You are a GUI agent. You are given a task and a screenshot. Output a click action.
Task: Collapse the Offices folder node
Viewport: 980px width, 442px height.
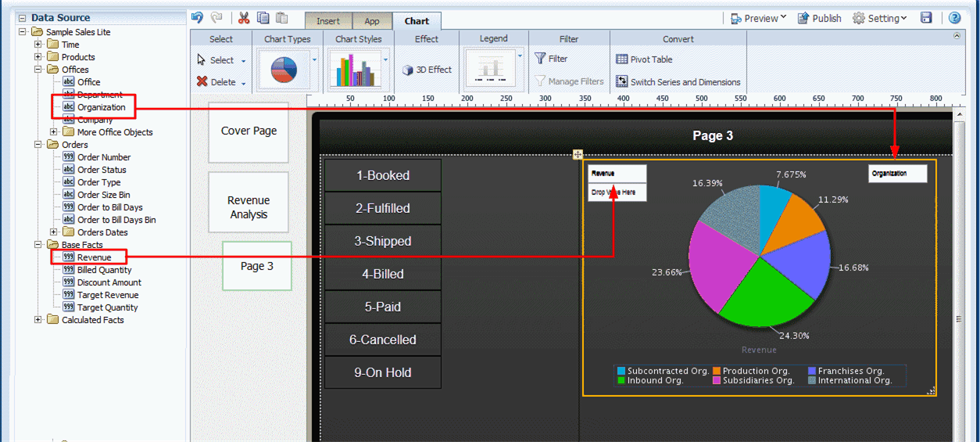click(x=38, y=70)
